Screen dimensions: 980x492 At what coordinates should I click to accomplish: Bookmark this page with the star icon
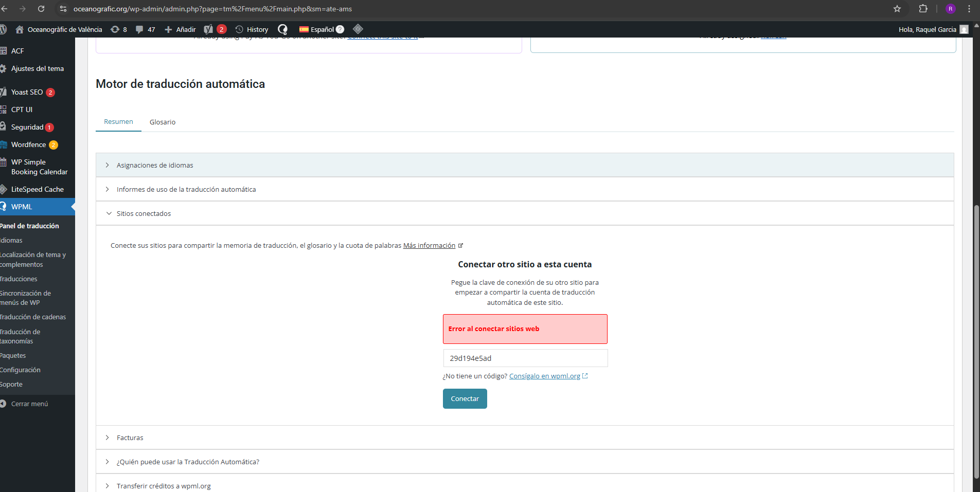pos(897,9)
